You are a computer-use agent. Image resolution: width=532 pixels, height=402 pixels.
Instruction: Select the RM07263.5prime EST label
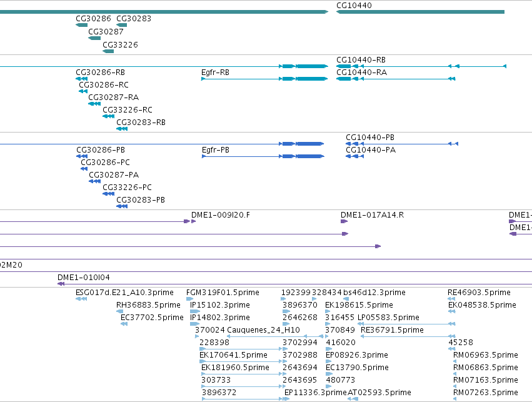(x=486, y=393)
